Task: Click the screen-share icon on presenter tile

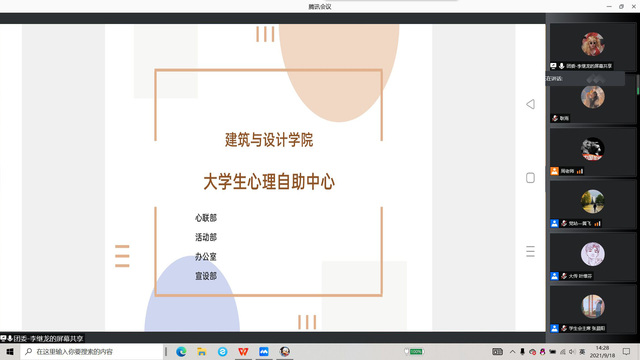Action: click(x=553, y=66)
